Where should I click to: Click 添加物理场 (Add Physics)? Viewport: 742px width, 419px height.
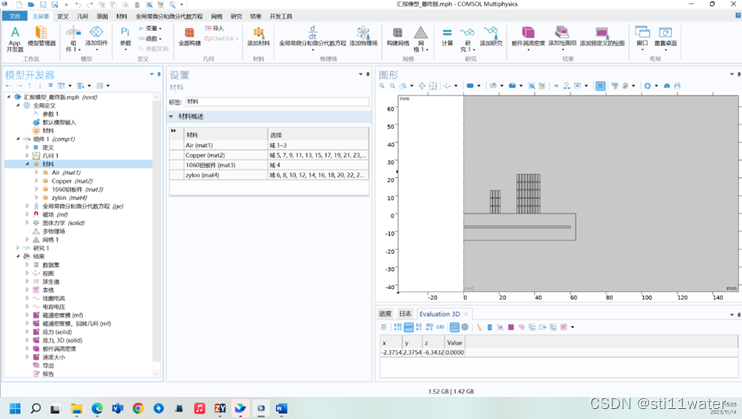363,36
